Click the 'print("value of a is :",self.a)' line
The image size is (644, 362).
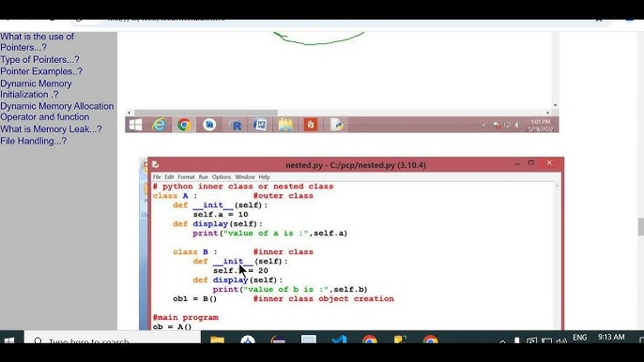point(269,234)
